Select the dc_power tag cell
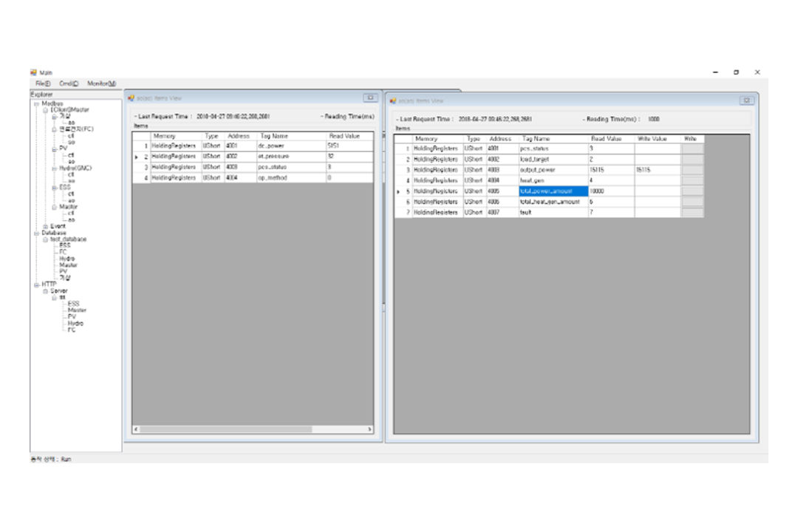Screen dimensions: 798x532 click(291, 146)
